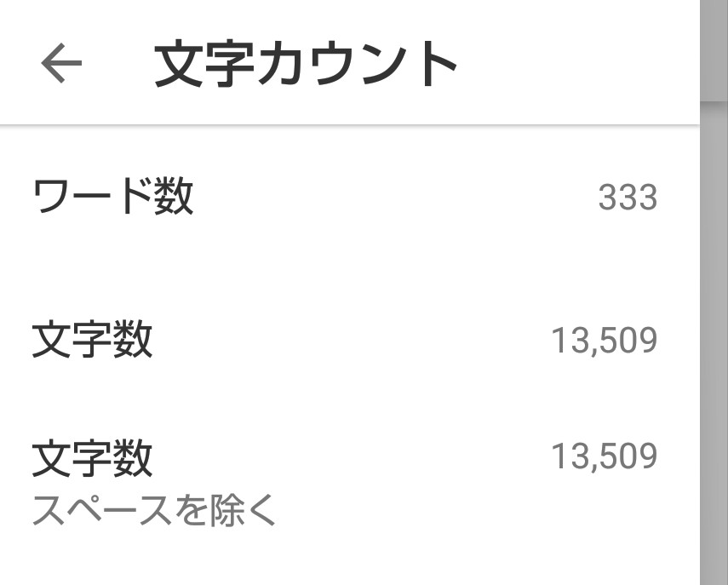
Task: Click the 文字カウント header title
Action: (306, 65)
